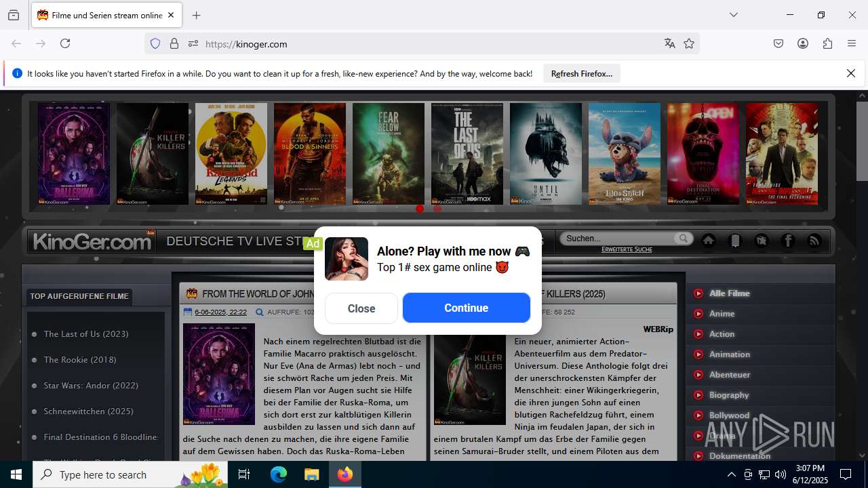Open a new tab with plus button

coord(196,15)
